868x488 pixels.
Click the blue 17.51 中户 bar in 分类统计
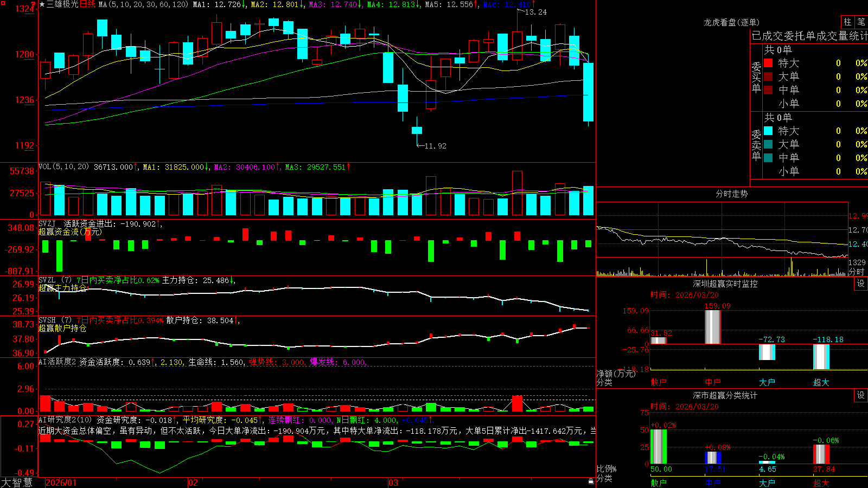click(713, 458)
